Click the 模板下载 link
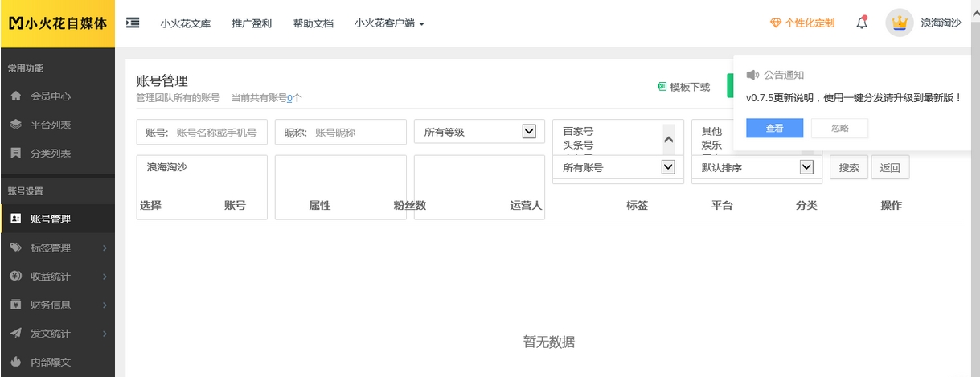This screenshot has height=377, width=980. (x=690, y=87)
